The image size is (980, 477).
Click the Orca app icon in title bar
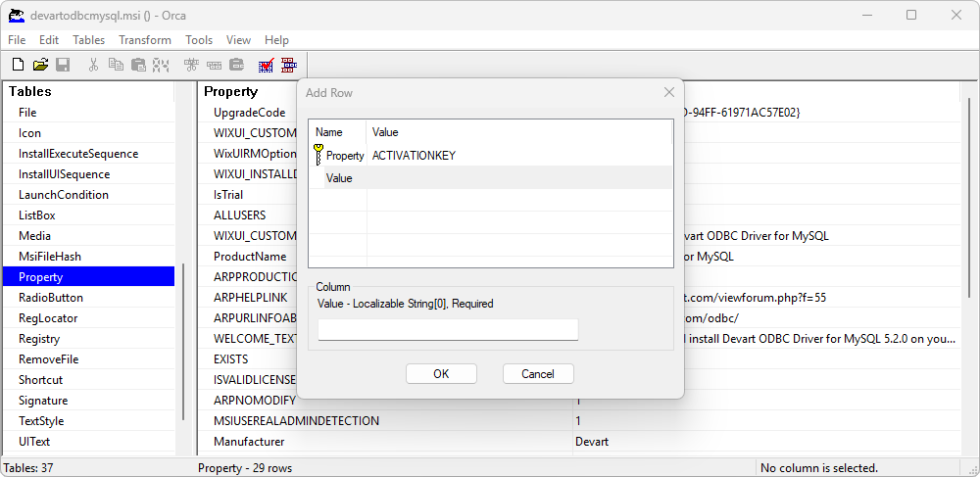[x=17, y=15]
